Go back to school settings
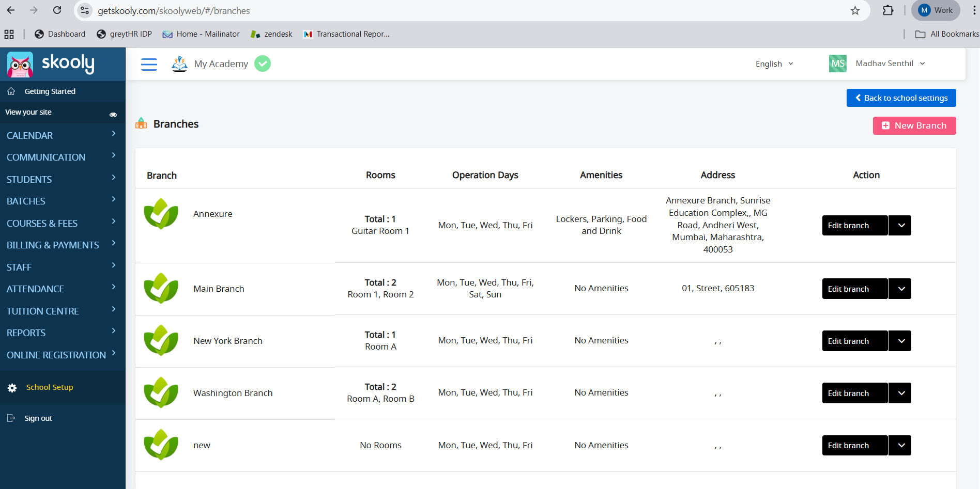 click(901, 98)
